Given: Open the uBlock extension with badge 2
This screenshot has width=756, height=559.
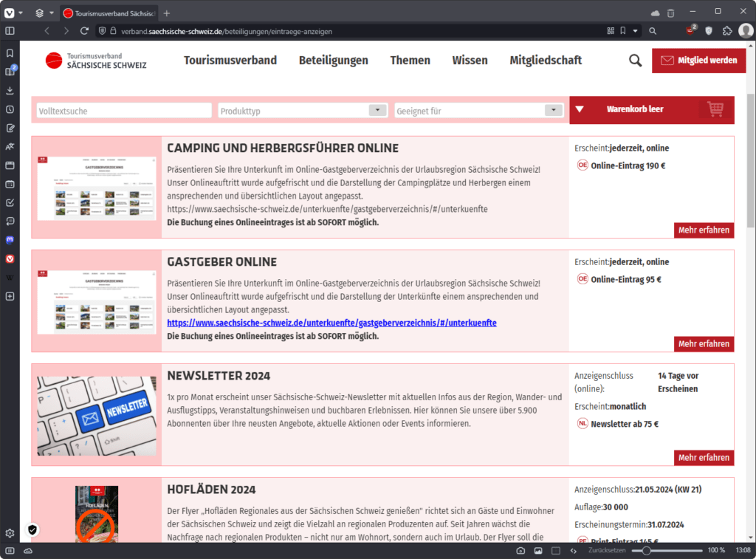Looking at the screenshot, I should point(691,30).
